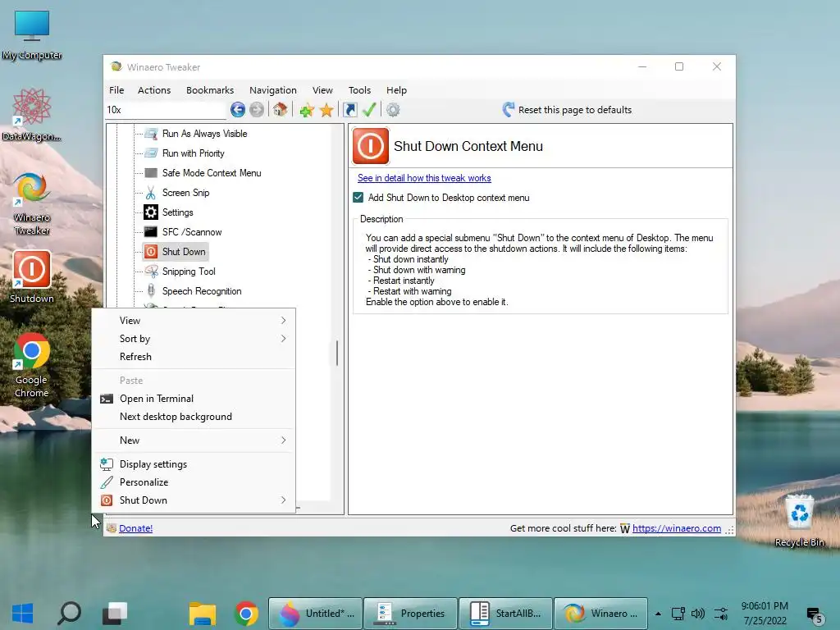Open Task View on the taskbar
The image size is (840, 630).
[115, 614]
